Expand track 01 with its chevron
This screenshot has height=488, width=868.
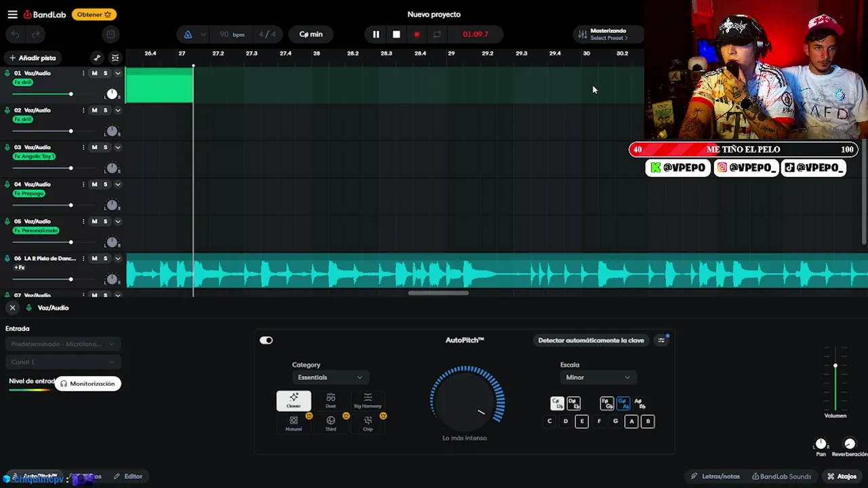[x=117, y=73]
